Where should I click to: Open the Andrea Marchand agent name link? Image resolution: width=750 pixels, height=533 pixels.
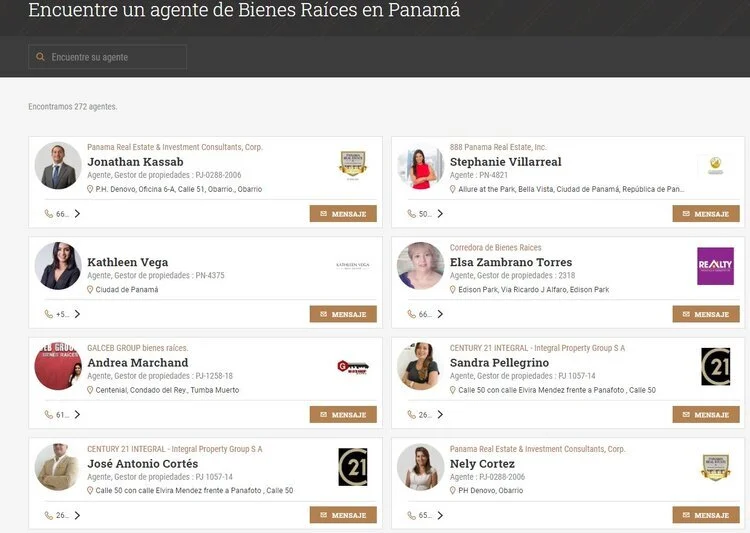(x=138, y=363)
